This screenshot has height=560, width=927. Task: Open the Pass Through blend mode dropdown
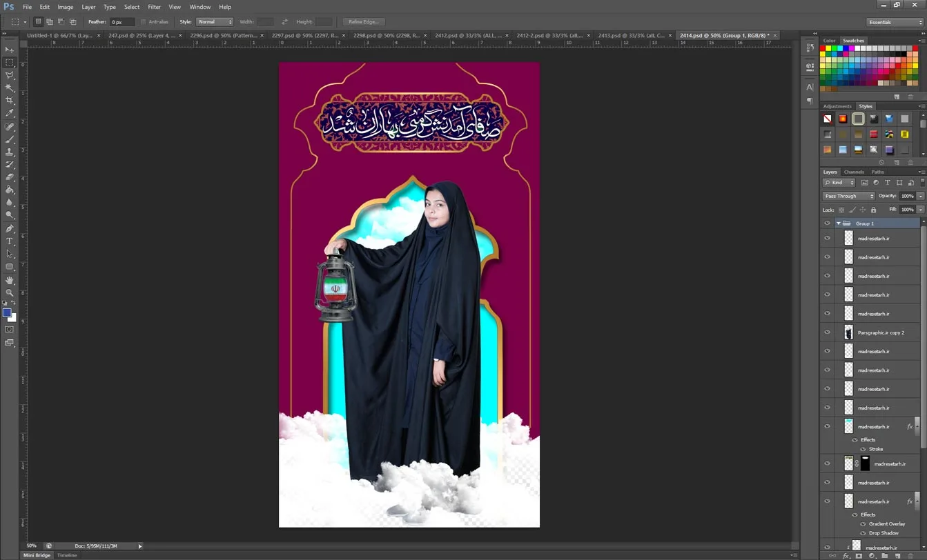(x=849, y=196)
